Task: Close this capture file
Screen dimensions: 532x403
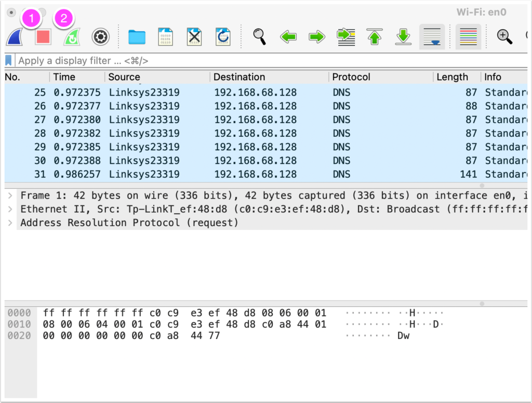Action: click(194, 37)
